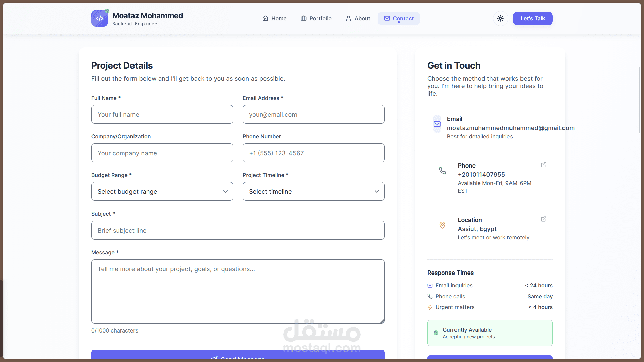
Task: Click the Message textarea
Action: 238,291
